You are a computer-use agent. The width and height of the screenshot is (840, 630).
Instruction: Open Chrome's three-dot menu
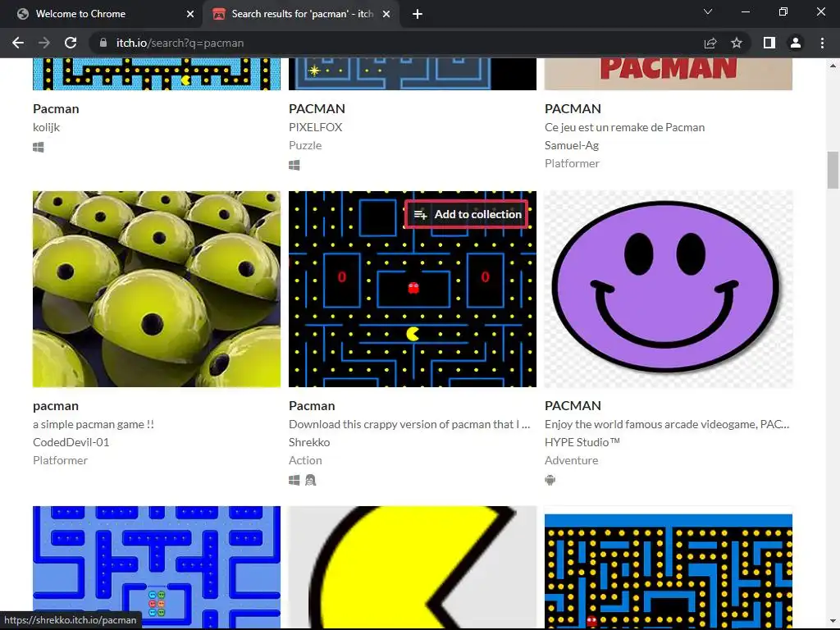point(822,43)
